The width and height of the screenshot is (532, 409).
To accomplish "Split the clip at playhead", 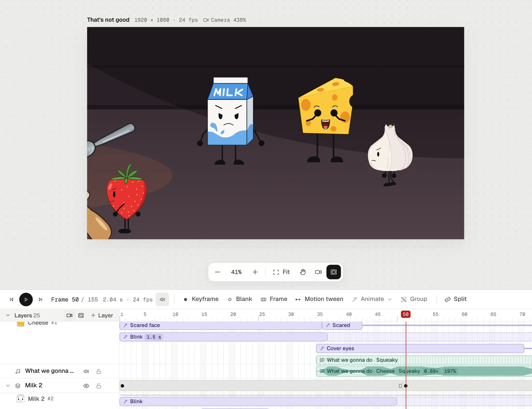I will (x=456, y=299).
